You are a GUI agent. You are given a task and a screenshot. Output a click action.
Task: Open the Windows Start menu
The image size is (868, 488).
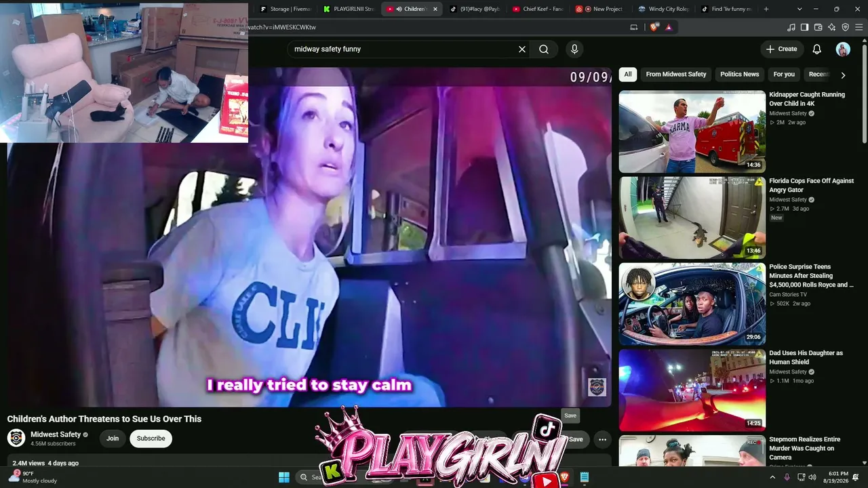[x=284, y=477]
